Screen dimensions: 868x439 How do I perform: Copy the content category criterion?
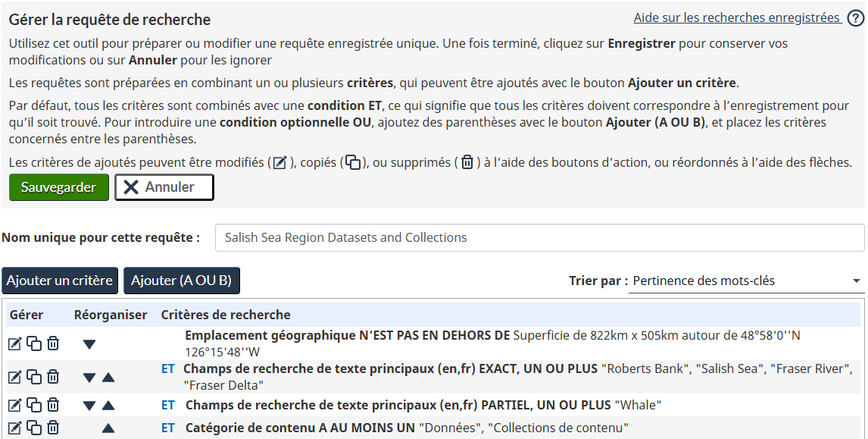[x=33, y=429]
